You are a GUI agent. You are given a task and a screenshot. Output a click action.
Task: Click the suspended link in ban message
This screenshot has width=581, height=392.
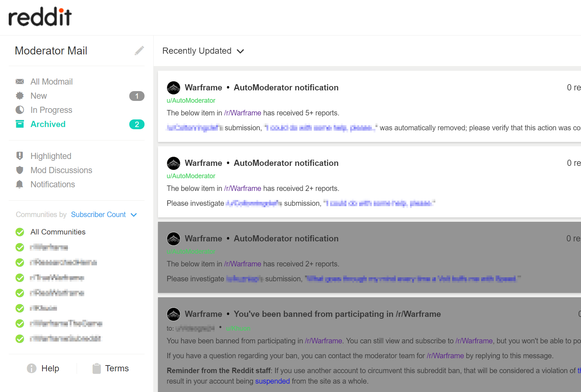click(272, 381)
